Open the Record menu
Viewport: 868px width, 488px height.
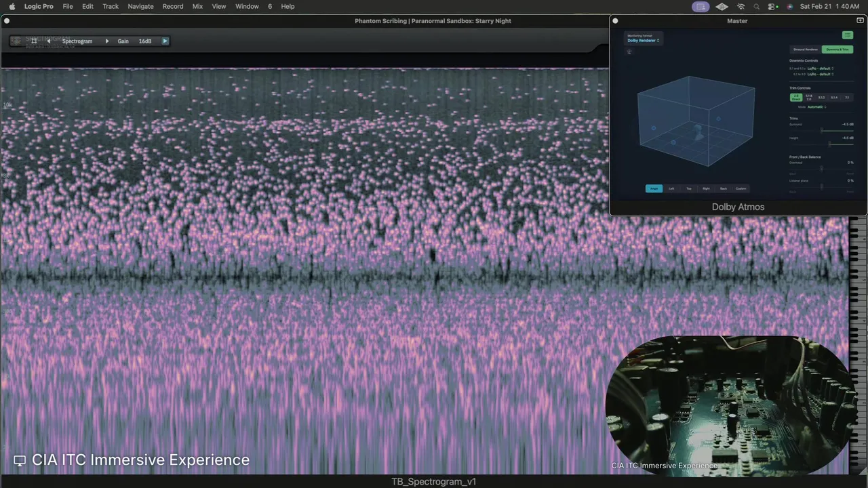pos(173,6)
